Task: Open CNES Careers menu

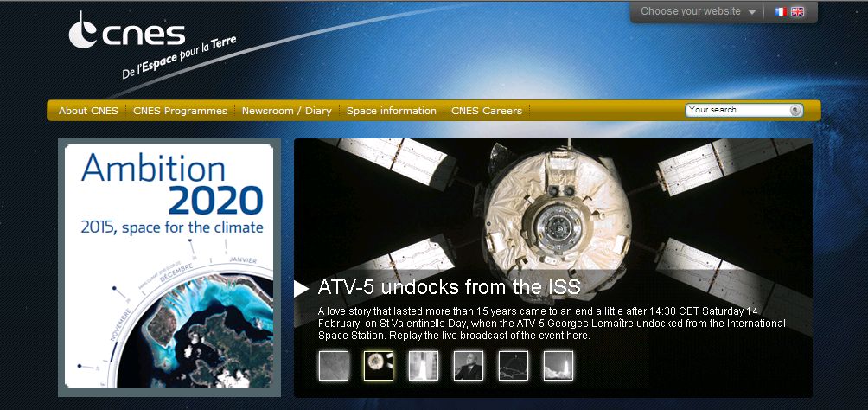Action: point(487,111)
